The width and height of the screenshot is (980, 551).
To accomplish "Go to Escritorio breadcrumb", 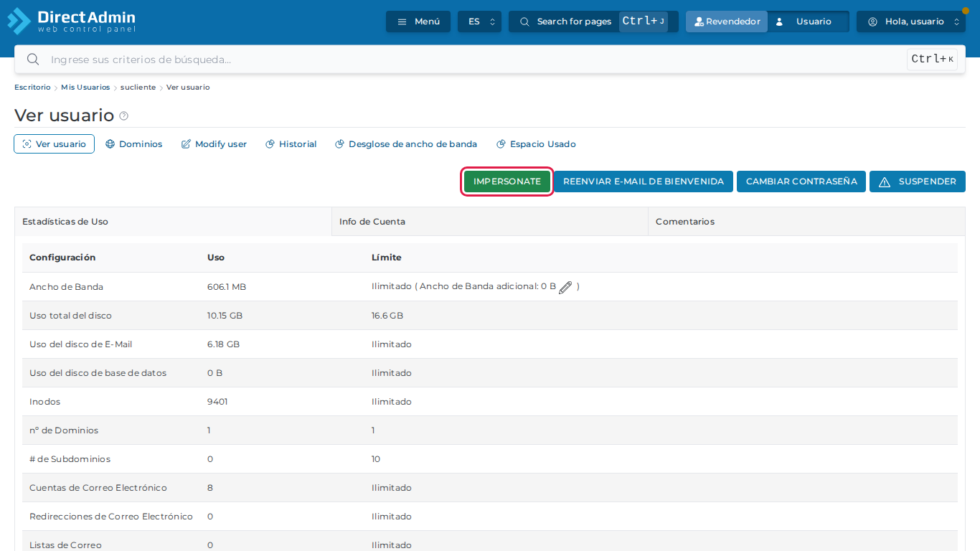I will [x=32, y=88].
